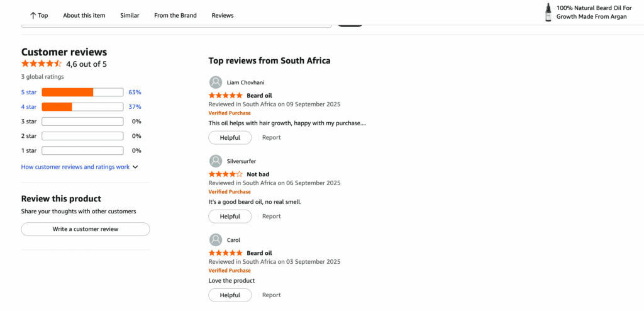Click Carol's five-star rating icon

click(x=225, y=252)
